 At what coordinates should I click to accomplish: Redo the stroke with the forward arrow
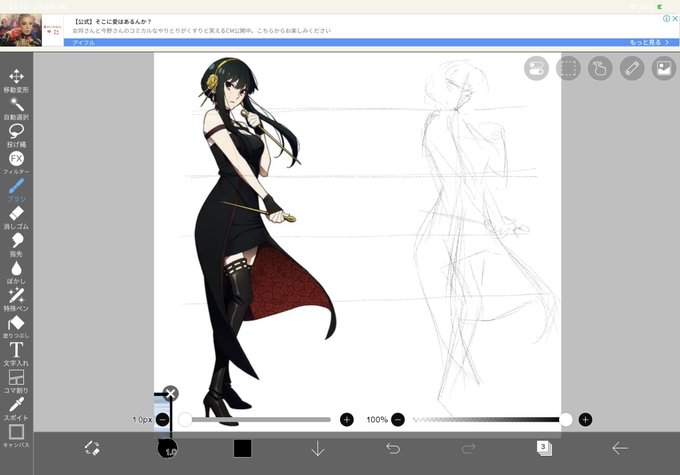pyautogui.click(x=468, y=448)
